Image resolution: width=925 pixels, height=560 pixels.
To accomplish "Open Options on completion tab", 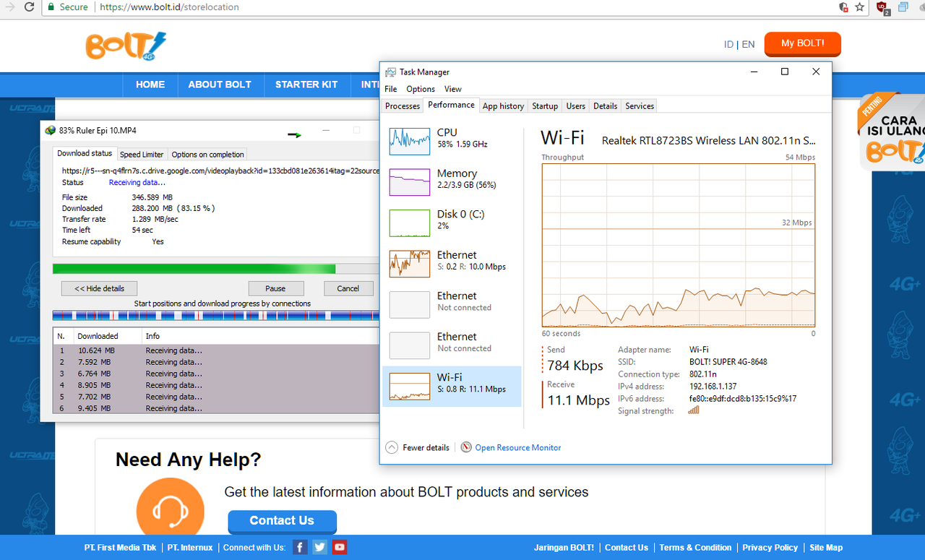I will click(x=208, y=154).
